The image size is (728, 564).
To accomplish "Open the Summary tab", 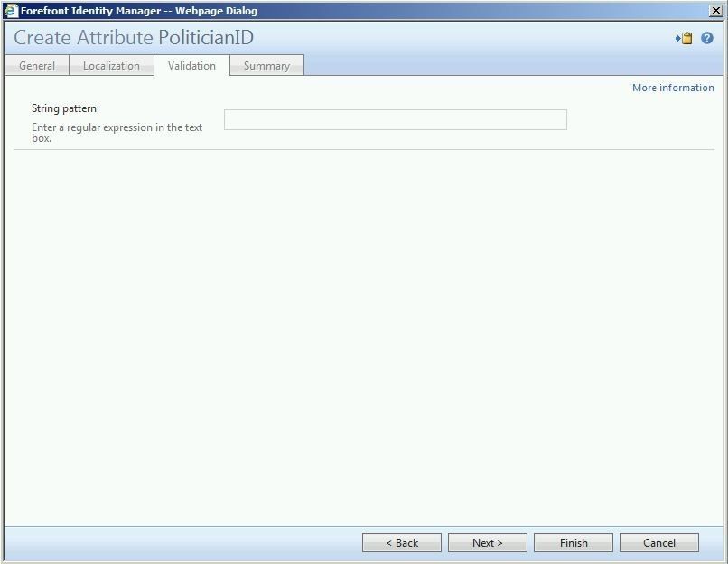I will pos(267,65).
